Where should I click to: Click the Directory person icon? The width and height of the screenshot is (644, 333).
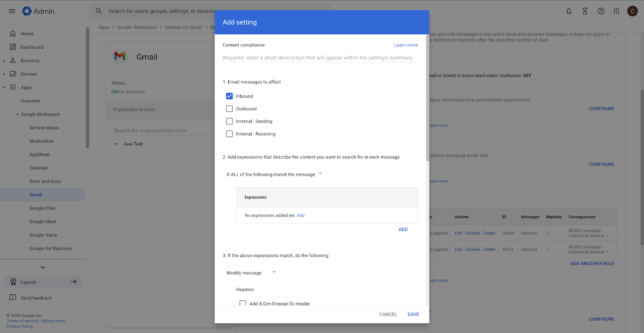pos(13,60)
